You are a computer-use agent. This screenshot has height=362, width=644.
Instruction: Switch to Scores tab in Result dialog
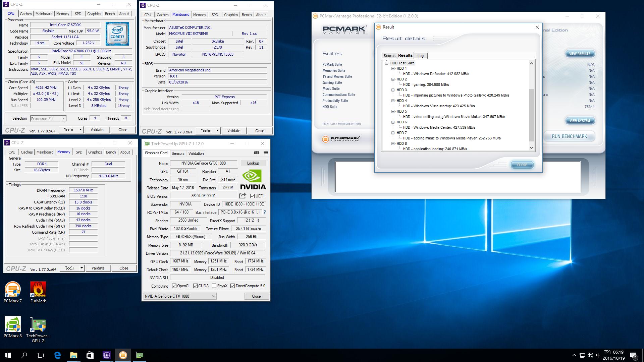tap(389, 56)
